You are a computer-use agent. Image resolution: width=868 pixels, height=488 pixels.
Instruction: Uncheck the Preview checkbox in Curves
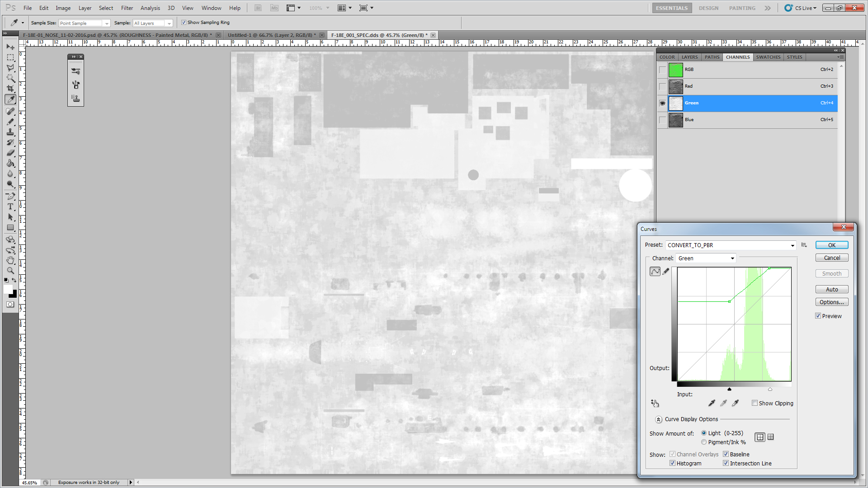[x=818, y=316]
